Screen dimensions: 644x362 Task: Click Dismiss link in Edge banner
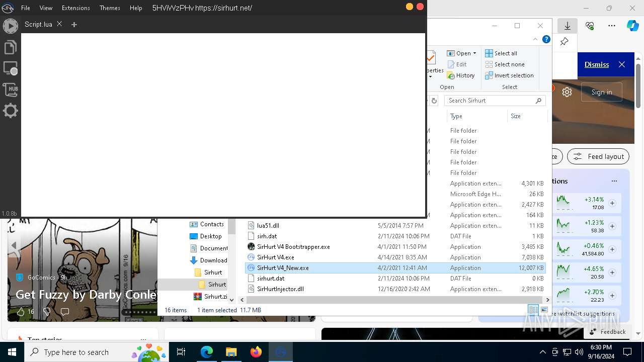click(x=597, y=64)
